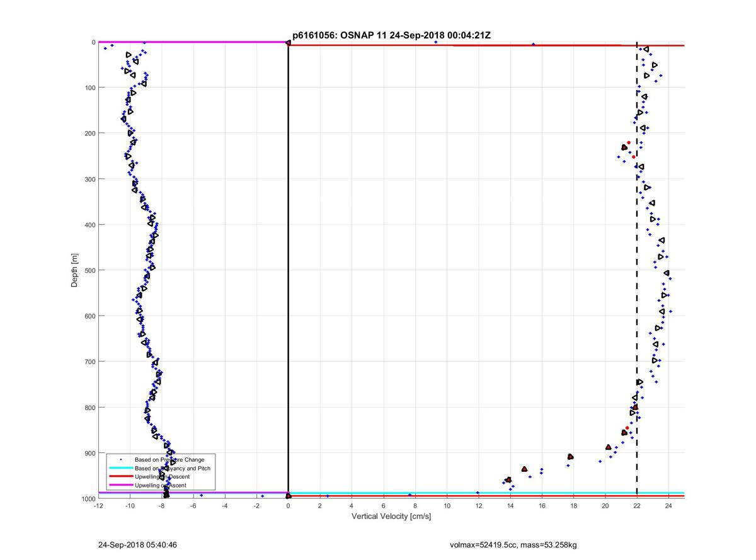Viewport: 756px width, 560px height.
Task: Click velocity axis tick label -8
Action: coord(161,506)
